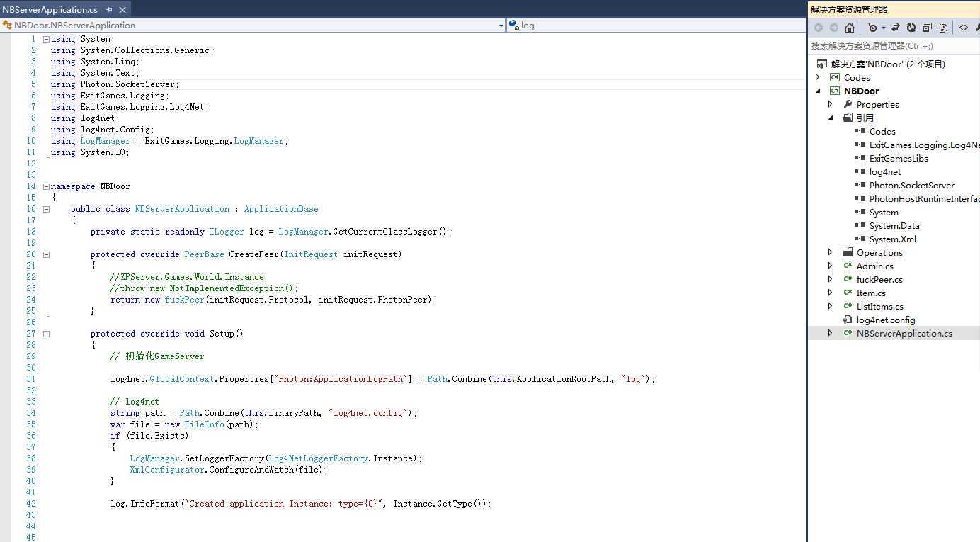Viewport: 980px width, 542px height.
Task: Collapse the NBServerApplication class block
Action: 46,209
